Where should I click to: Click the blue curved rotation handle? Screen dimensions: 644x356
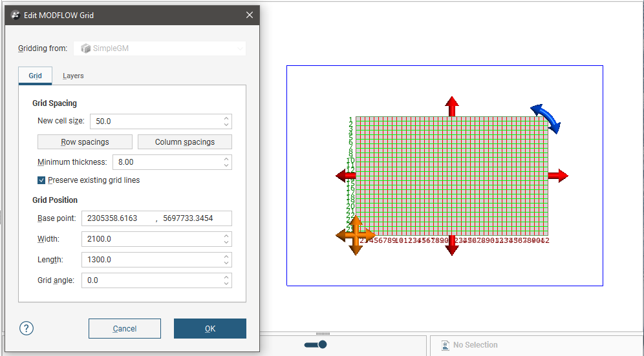546,118
